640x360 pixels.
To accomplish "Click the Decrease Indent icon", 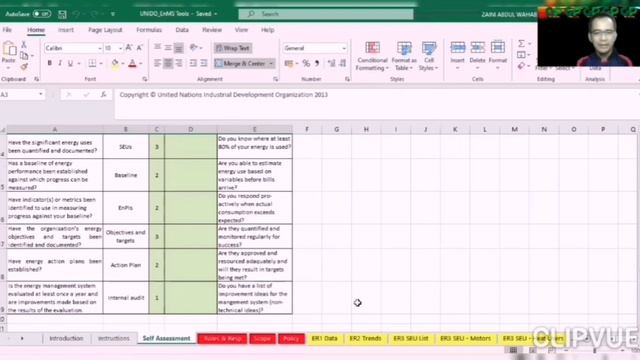I will pyautogui.click(x=193, y=63).
